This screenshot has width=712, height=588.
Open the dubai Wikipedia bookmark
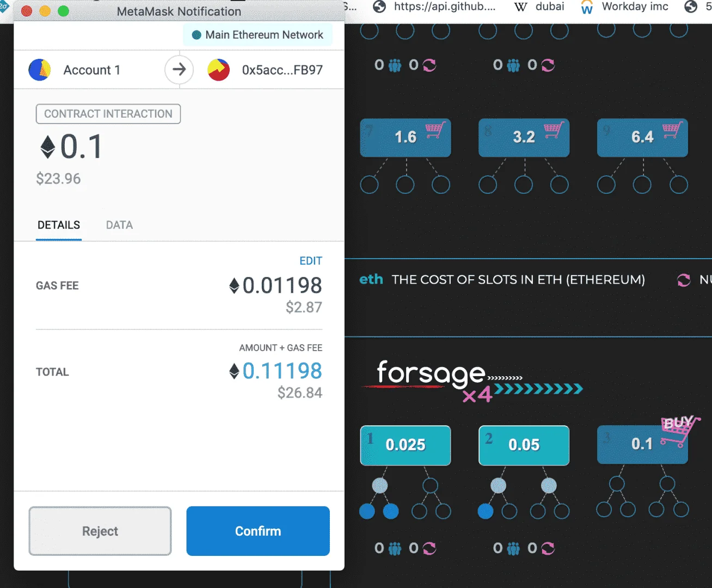[539, 7]
